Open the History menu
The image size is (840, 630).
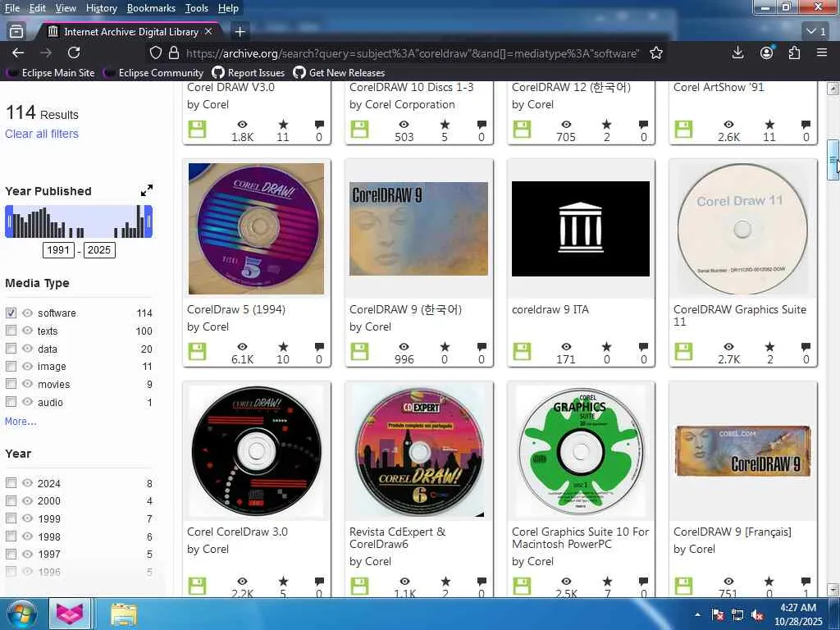point(101,8)
